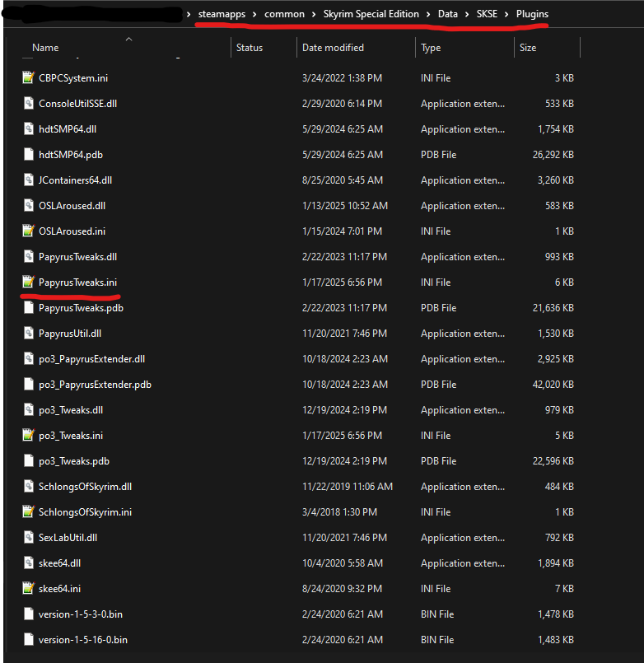Click date 1/13/2025 10:52 AM of OSLAroused.dll
644x663 pixels.
[x=344, y=206]
